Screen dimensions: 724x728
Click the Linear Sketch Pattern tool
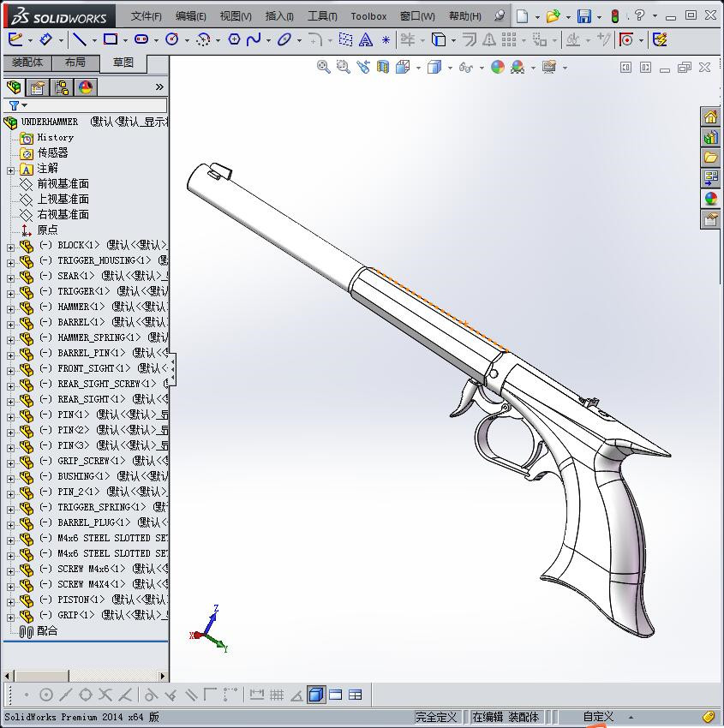[509, 39]
